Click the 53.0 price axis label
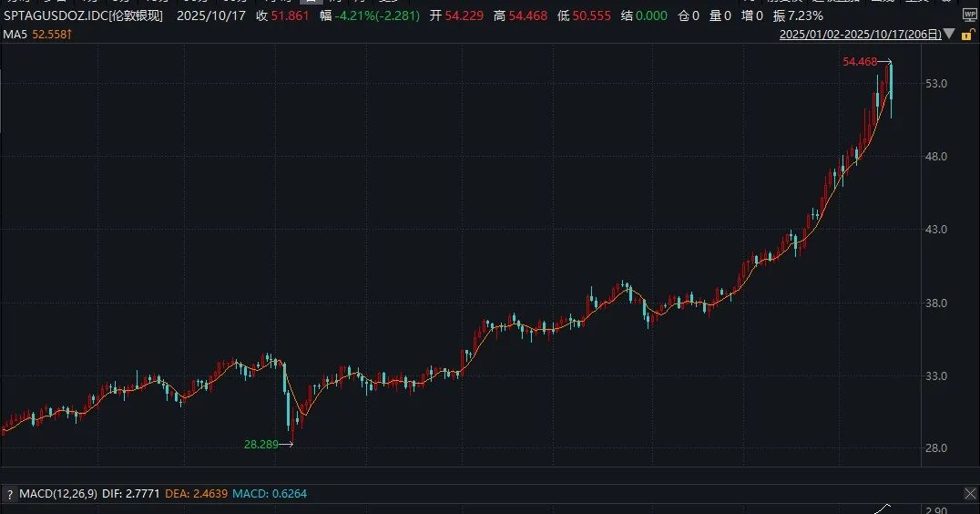This screenshot has width=980, height=514. pyautogui.click(x=935, y=83)
